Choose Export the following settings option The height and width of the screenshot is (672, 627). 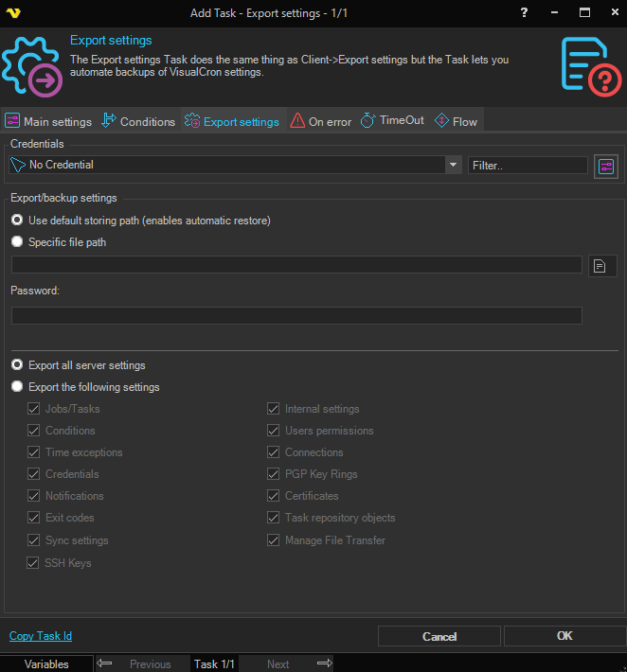tap(17, 387)
